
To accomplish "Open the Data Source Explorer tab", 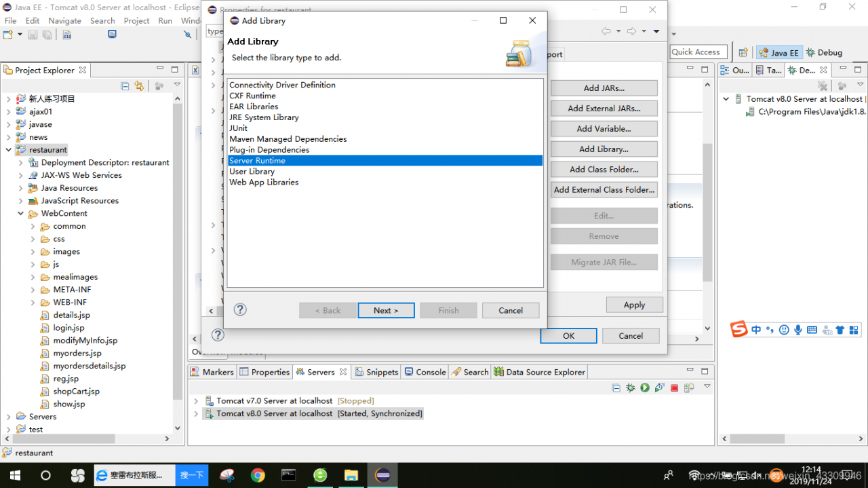I will click(x=540, y=372).
